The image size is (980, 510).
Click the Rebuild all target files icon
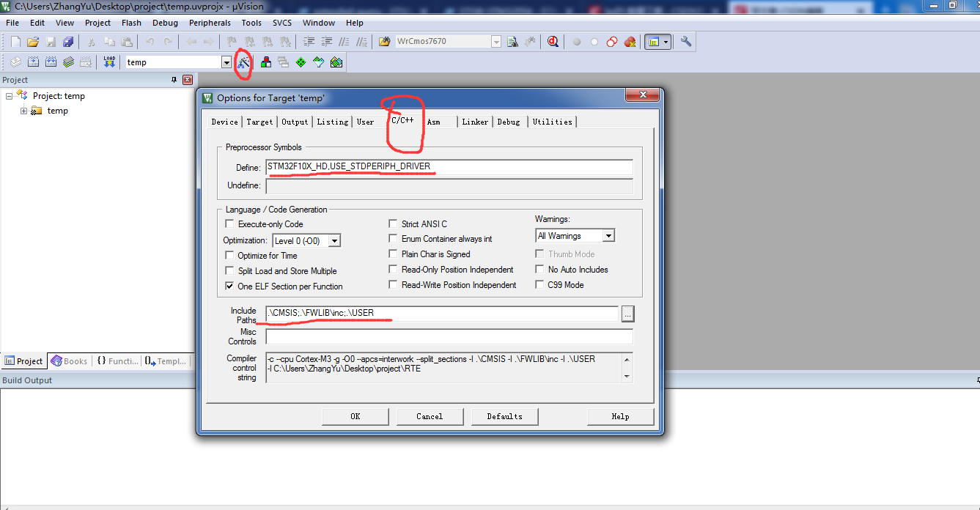(51, 62)
